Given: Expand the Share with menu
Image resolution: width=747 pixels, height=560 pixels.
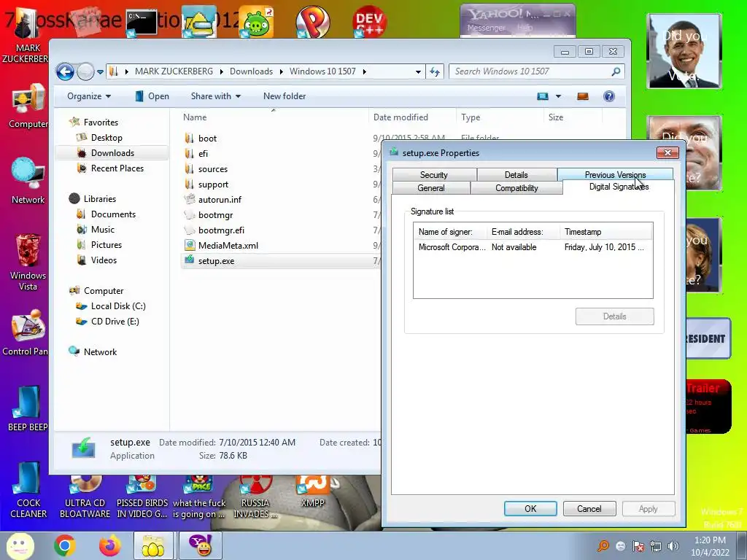Looking at the screenshot, I should [x=216, y=96].
